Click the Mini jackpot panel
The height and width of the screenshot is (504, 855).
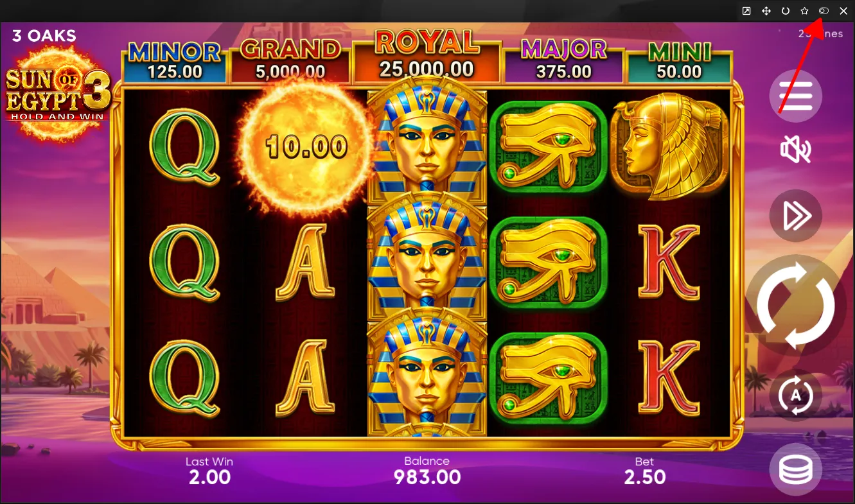(679, 62)
